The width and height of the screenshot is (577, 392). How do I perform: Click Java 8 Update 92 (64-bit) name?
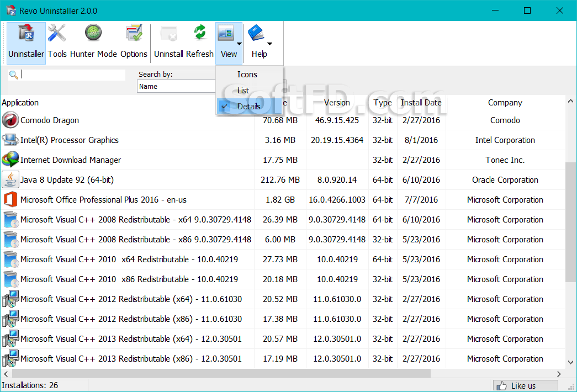67,180
